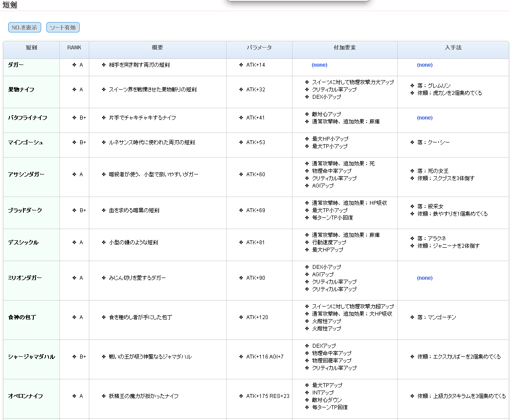510x420 pixels.
Task: Click the 概要 column header
Action: click(x=157, y=48)
